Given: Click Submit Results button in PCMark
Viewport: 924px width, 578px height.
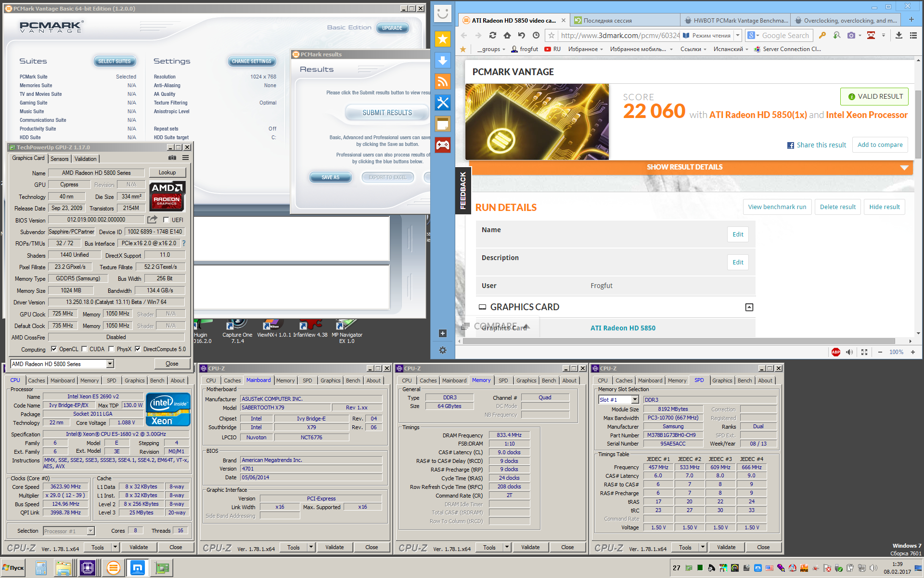Looking at the screenshot, I should click(x=387, y=113).
